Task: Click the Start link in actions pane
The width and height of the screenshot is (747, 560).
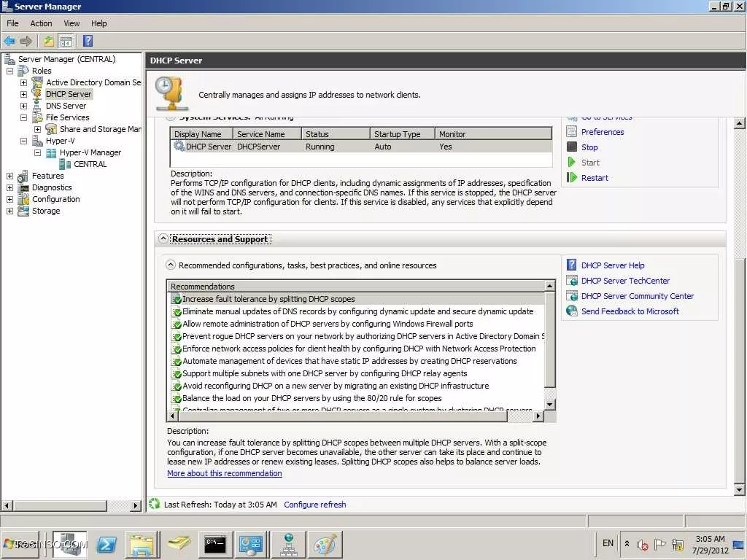Action: 590,163
